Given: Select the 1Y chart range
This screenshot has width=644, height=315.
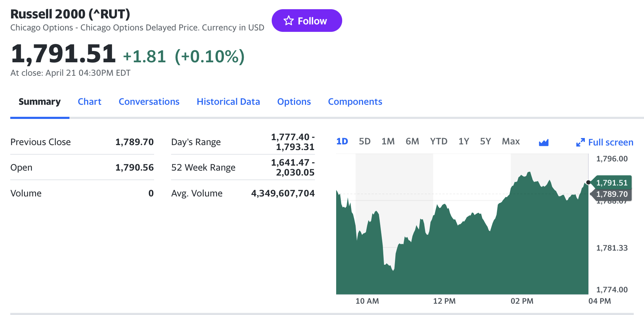Looking at the screenshot, I should click(464, 142).
